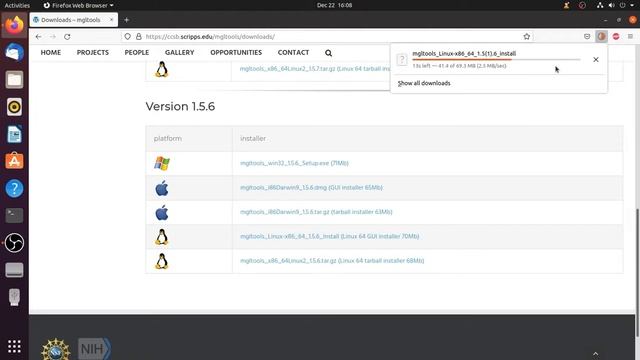
Task: Open the network status indicator
Action: click(600, 5)
